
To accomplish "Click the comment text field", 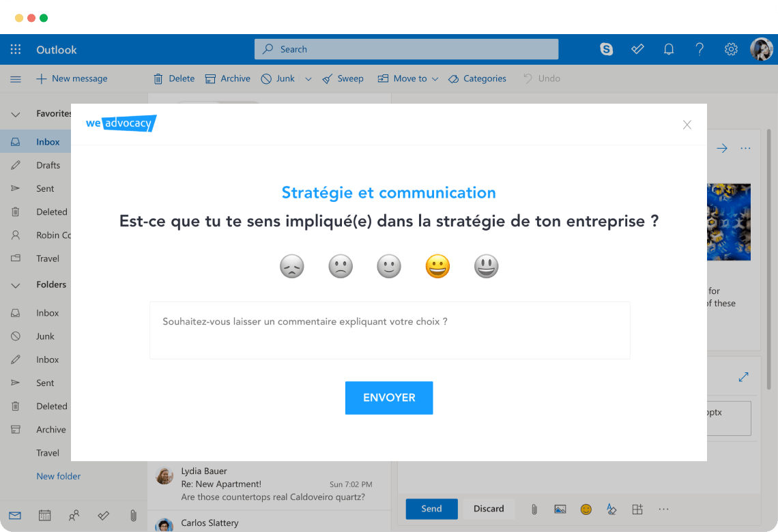I will click(390, 331).
